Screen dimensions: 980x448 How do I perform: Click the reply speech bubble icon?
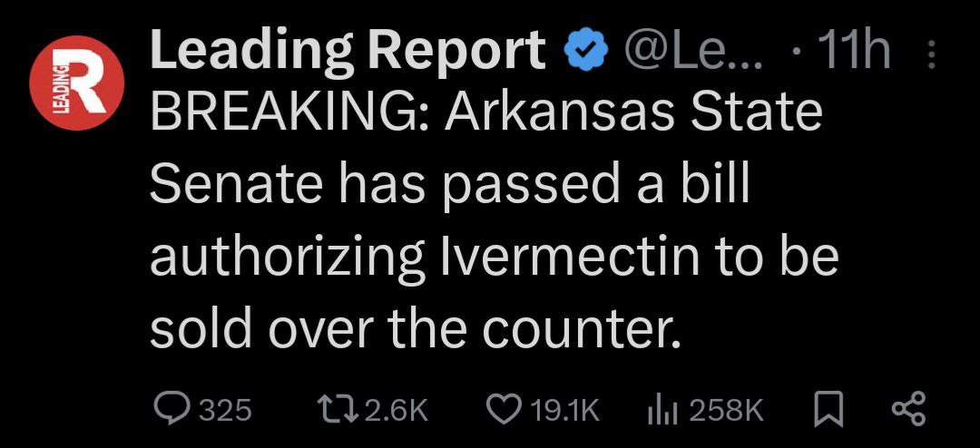[171, 409]
